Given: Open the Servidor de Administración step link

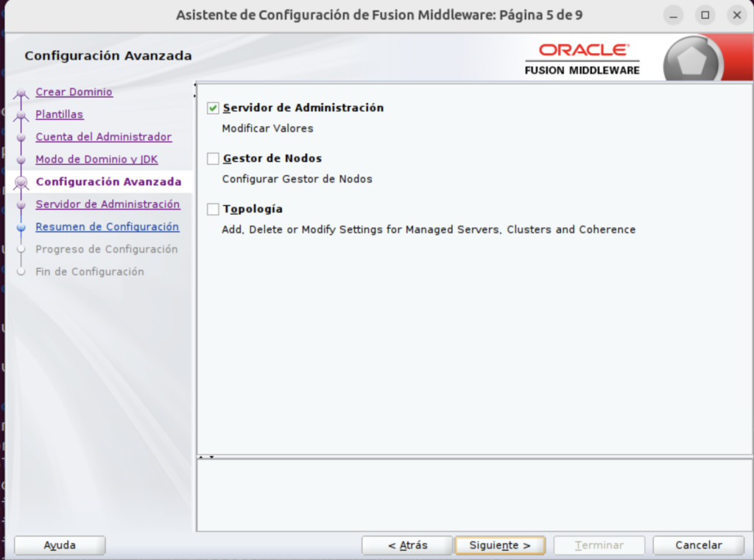Looking at the screenshot, I should click(x=108, y=204).
